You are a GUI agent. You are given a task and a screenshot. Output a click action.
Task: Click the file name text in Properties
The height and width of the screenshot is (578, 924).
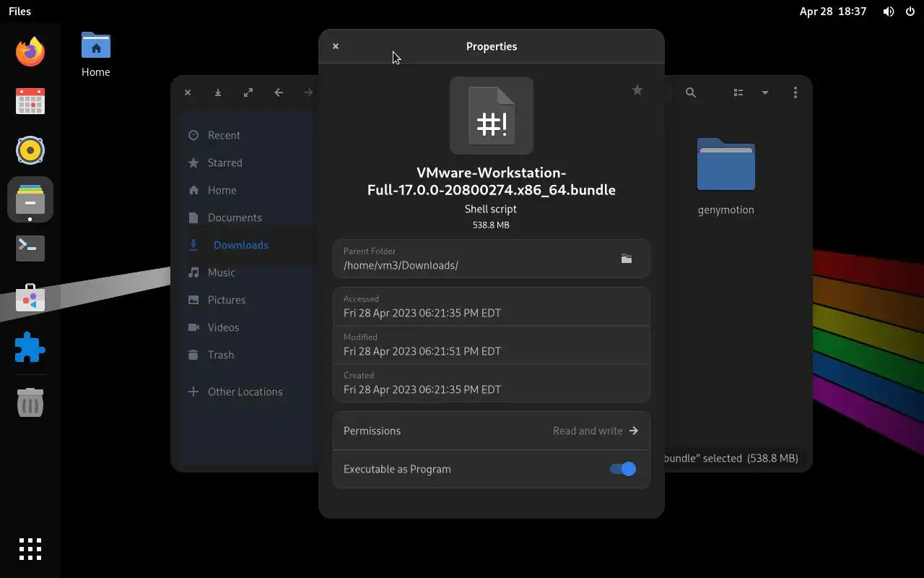[492, 181]
